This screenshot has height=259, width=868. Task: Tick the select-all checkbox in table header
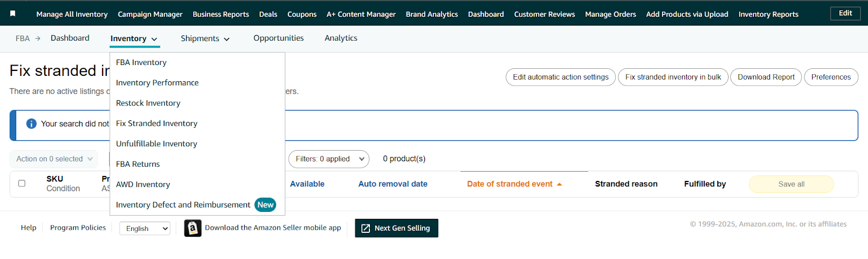coord(22,183)
